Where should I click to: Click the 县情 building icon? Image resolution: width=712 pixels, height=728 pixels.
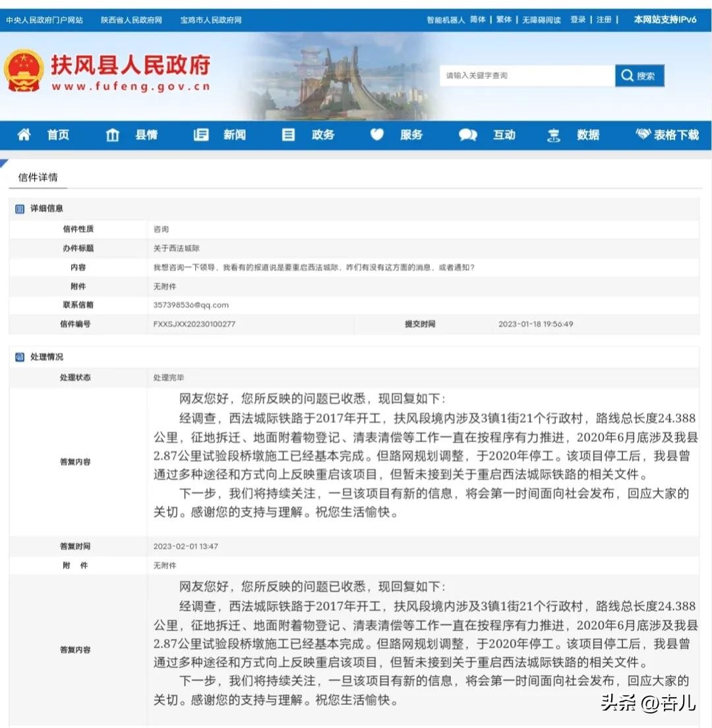(x=113, y=135)
